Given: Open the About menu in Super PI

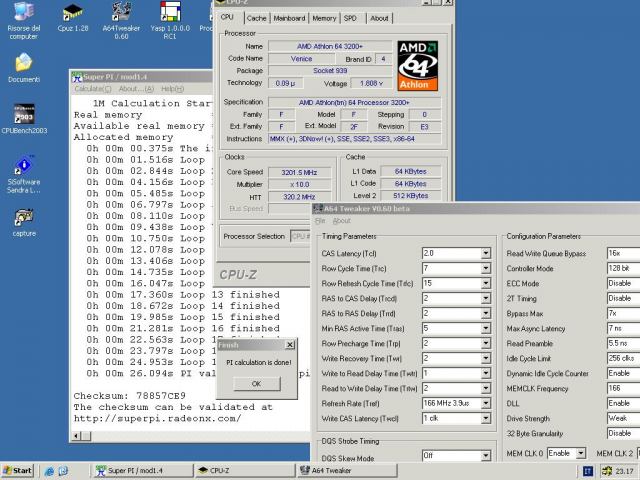Looking at the screenshot, I should tap(136, 89).
